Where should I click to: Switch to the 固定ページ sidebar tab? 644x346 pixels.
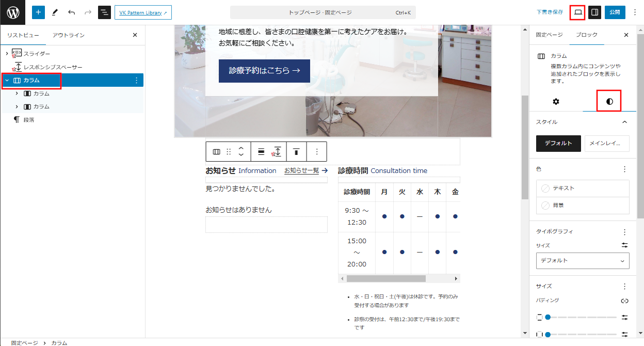click(x=549, y=35)
